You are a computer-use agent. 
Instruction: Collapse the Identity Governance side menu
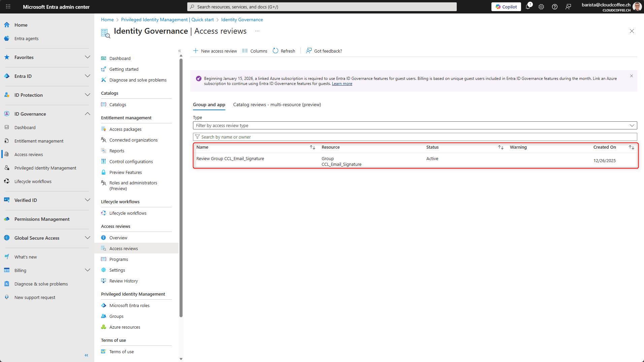pos(180,51)
